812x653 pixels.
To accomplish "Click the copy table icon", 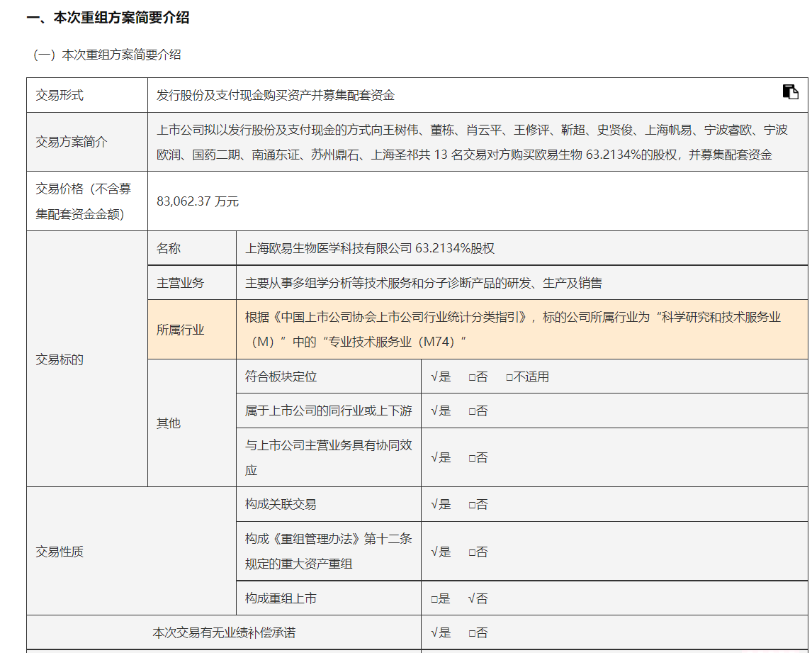I will pos(790,91).
